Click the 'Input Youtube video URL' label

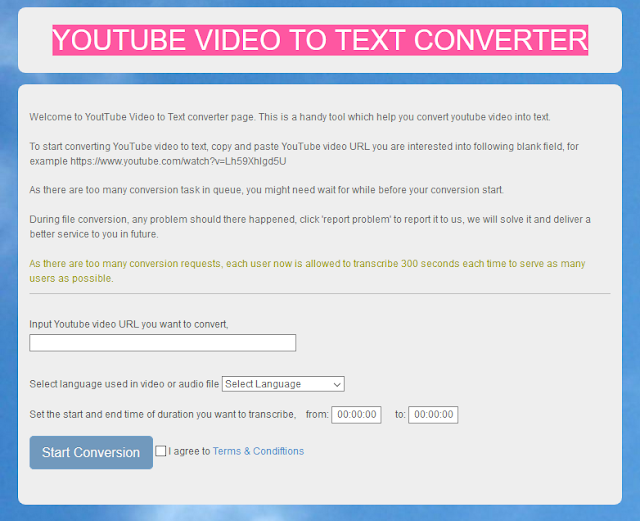tap(129, 324)
